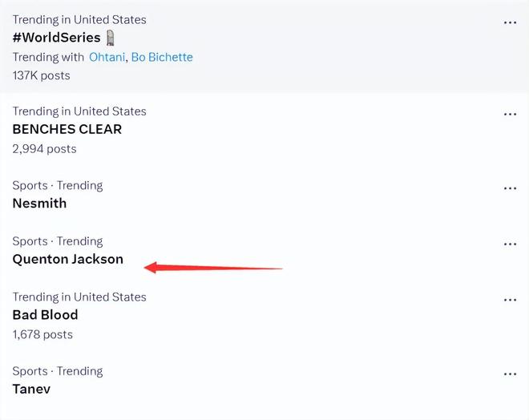Open more options for Tanev trend

[510, 374]
